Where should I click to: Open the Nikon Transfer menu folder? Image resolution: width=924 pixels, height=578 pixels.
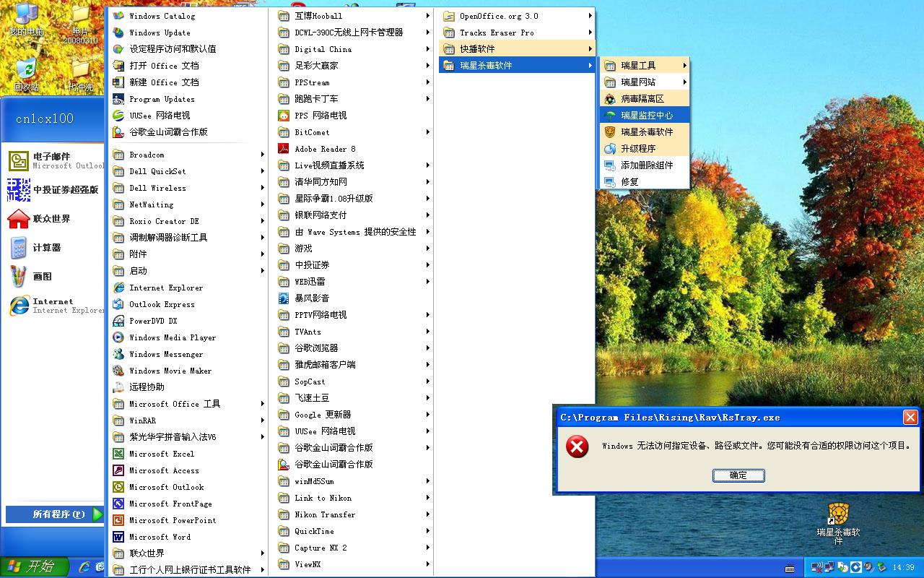pyautogui.click(x=354, y=514)
